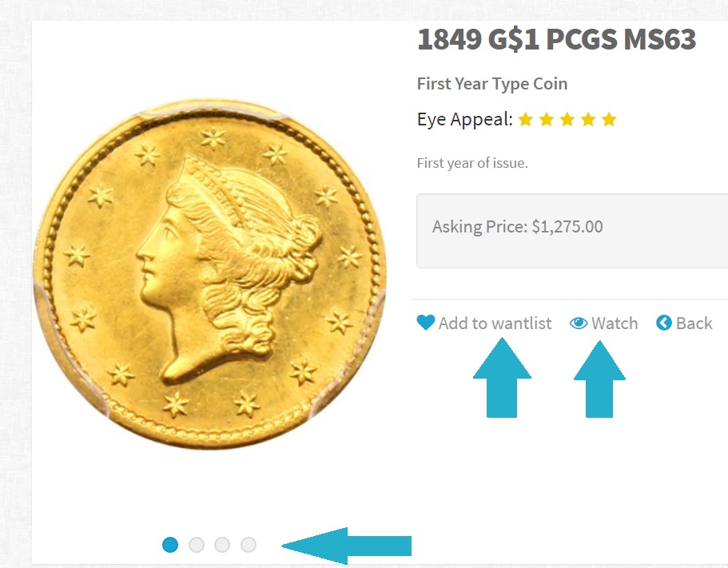Click the second Eye Appeal star

[x=547, y=119]
